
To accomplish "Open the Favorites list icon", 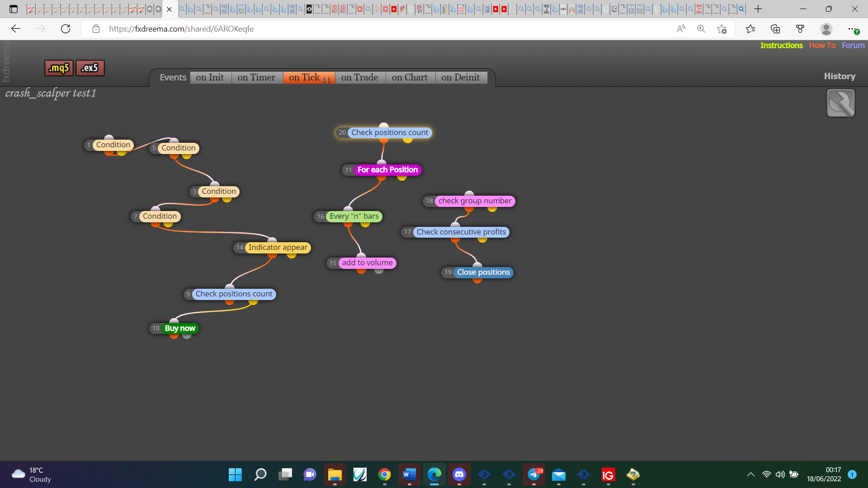I will [750, 29].
